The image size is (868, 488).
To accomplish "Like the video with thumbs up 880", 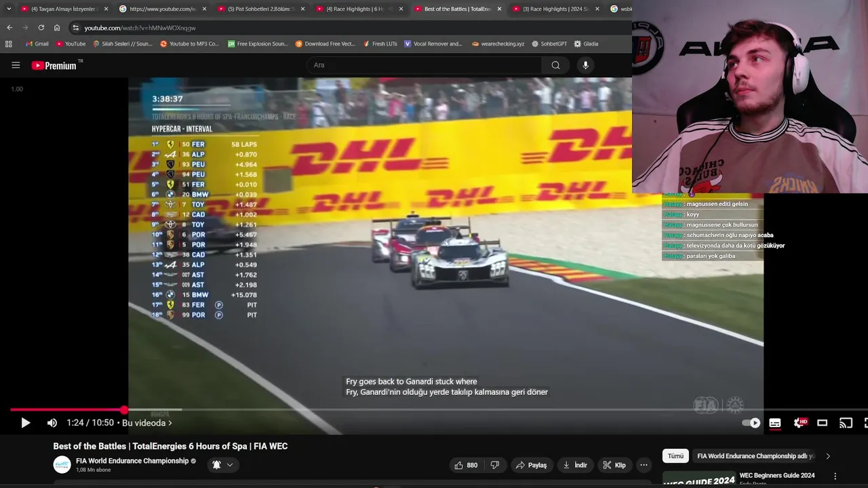I will 466,465.
